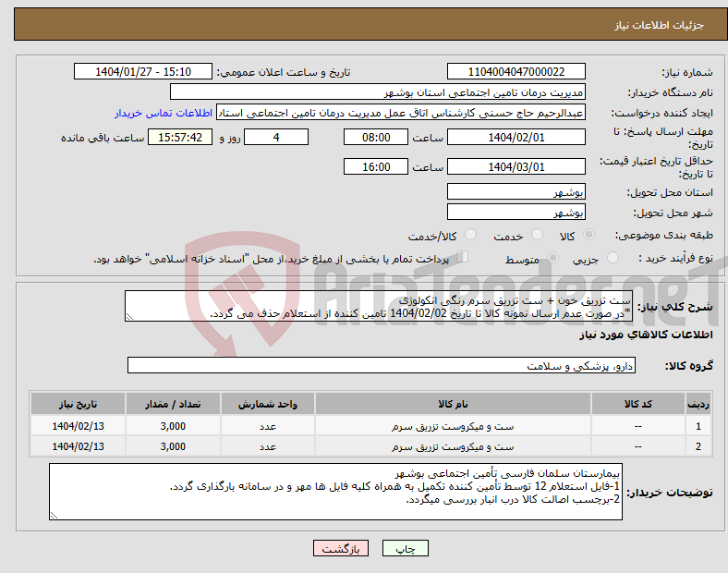Click the نام کالا column header
728x573 pixels.
click(453, 404)
